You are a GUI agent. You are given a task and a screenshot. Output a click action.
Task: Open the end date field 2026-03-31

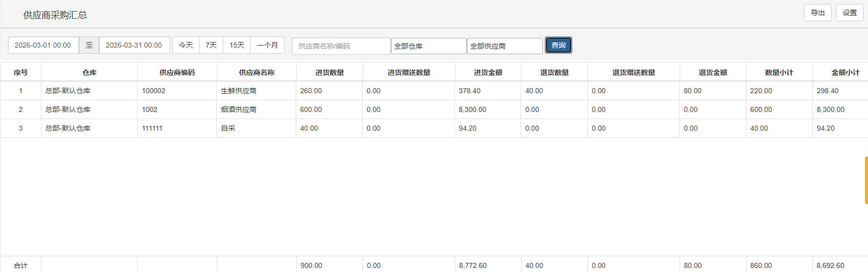tap(134, 45)
